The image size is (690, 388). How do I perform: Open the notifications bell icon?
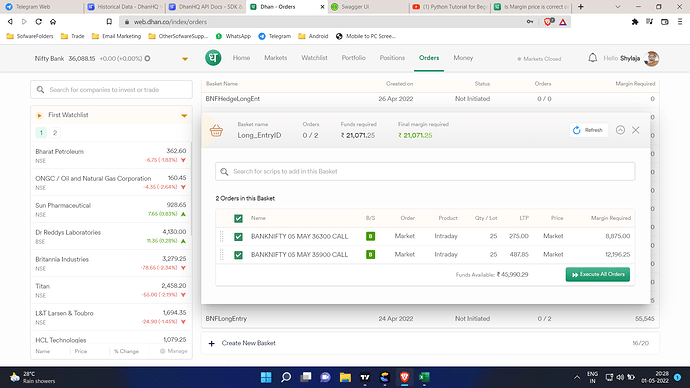coord(592,58)
